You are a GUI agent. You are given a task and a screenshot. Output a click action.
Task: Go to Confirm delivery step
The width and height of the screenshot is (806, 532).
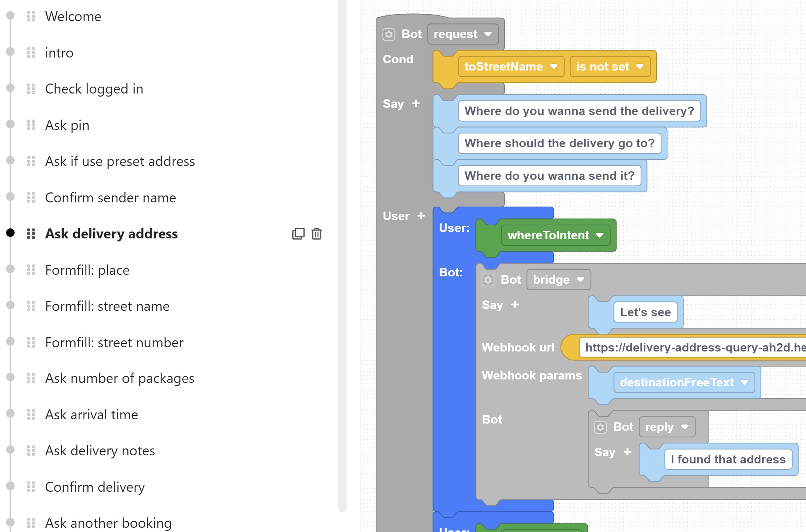click(95, 487)
